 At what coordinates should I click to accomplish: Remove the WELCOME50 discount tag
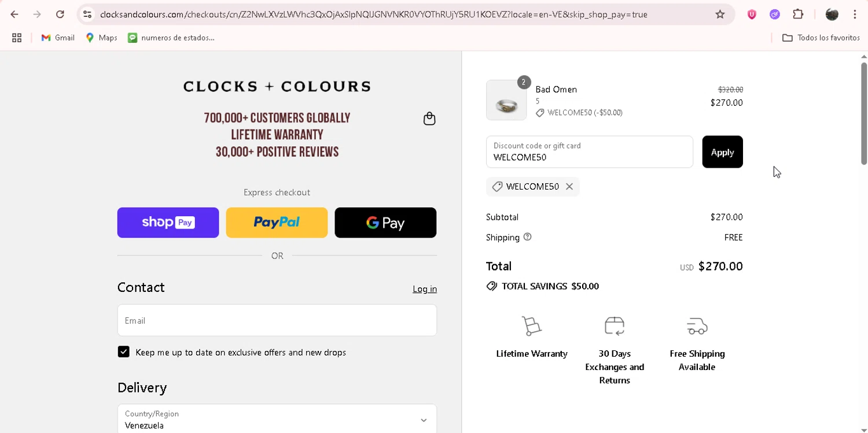point(569,187)
